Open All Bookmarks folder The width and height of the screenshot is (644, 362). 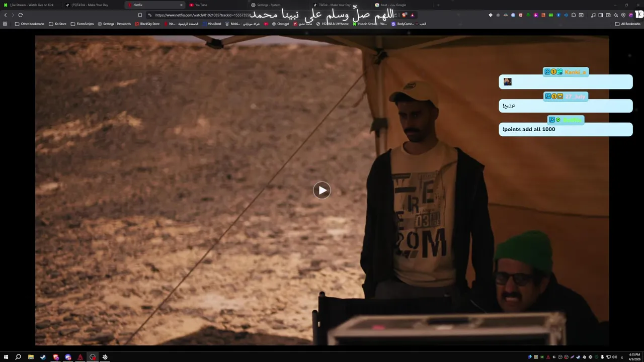click(628, 24)
